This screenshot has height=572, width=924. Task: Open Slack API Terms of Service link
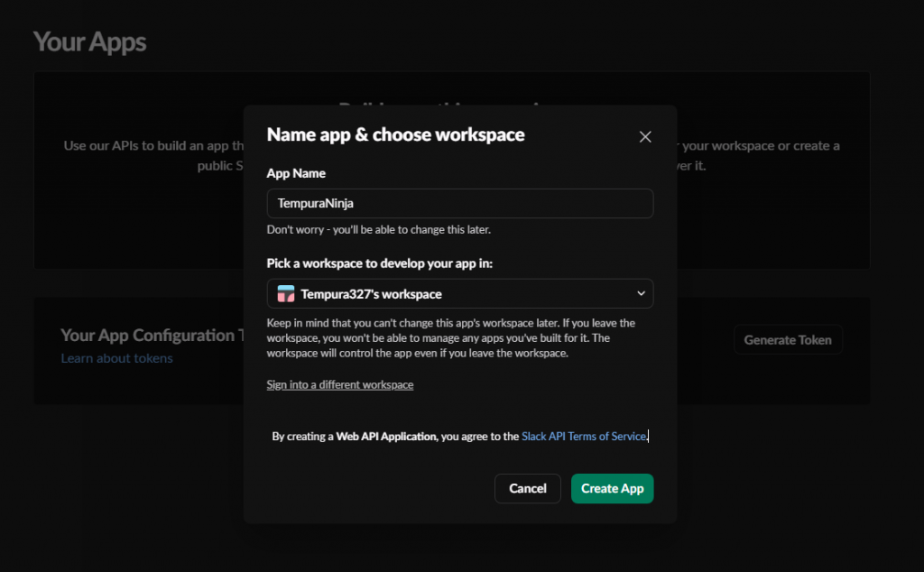[x=584, y=436]
